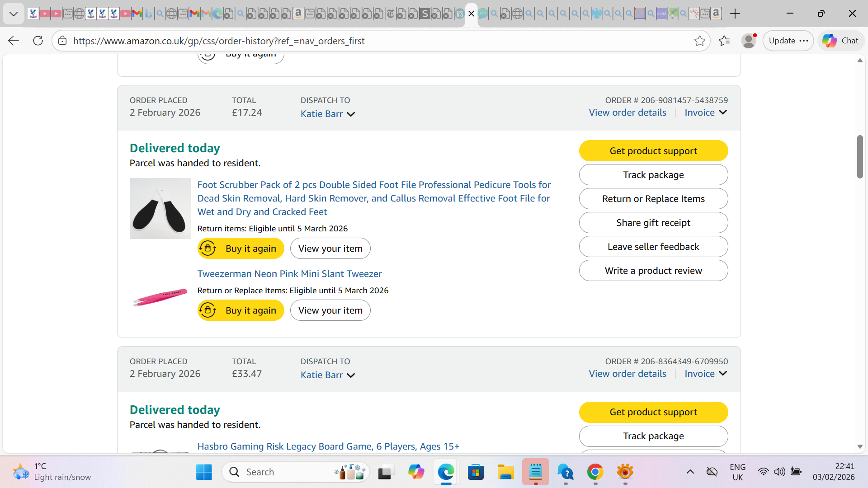View order details for £33.47 order
This screenshot has height=488, width=868.
tap(627, 374)
